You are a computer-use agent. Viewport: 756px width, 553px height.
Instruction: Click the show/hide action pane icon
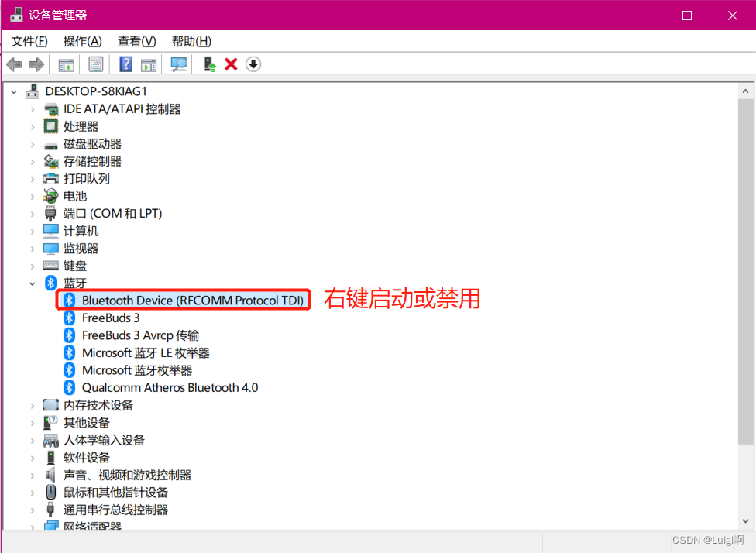tap(149, 64)
